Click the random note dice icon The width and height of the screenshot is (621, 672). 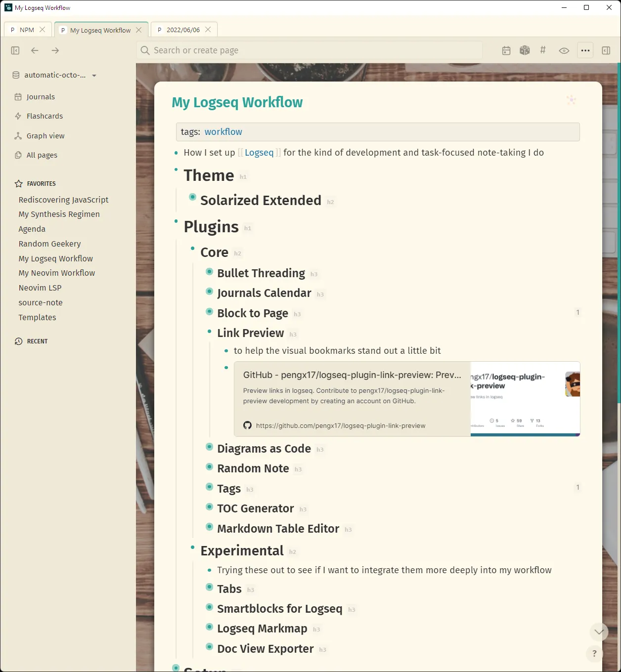tap(525, 50)
